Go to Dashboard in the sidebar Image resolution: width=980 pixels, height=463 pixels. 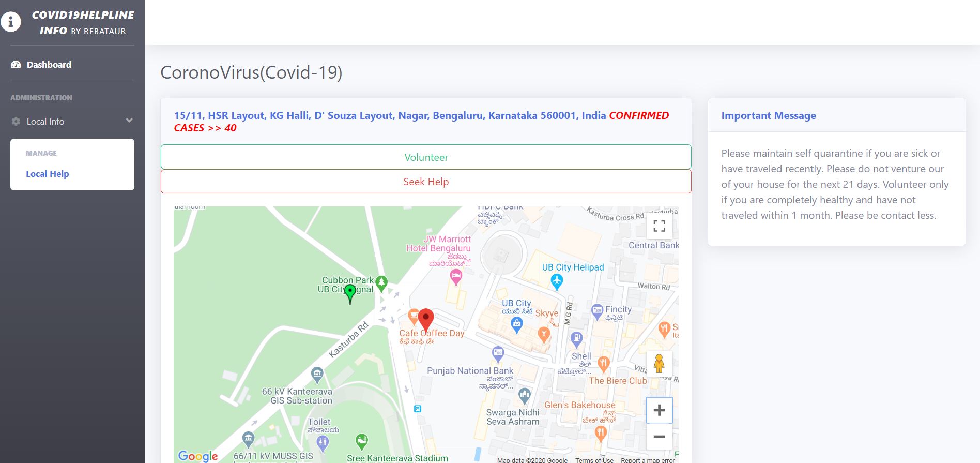[49, 65]
